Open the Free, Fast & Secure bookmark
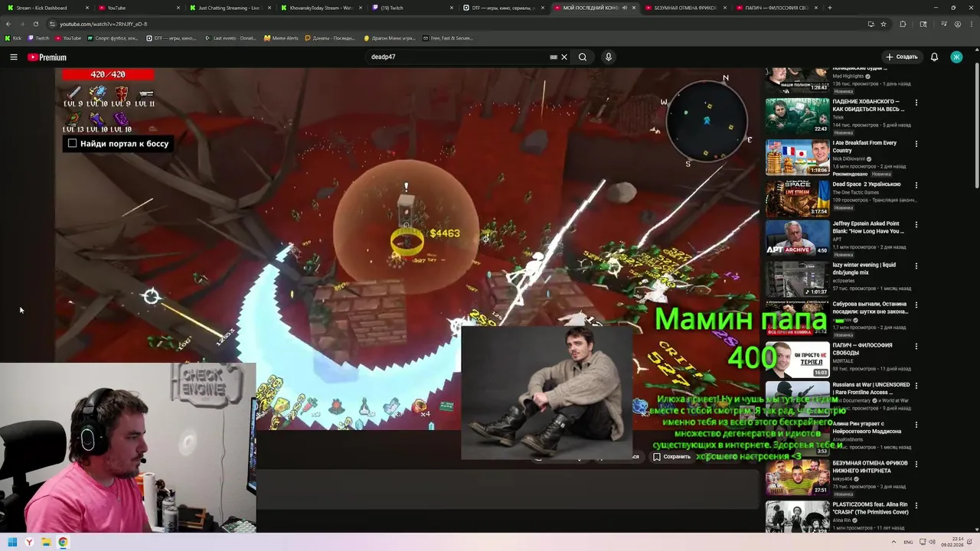Viewport: 980px width, 551px height. [447, 37]
